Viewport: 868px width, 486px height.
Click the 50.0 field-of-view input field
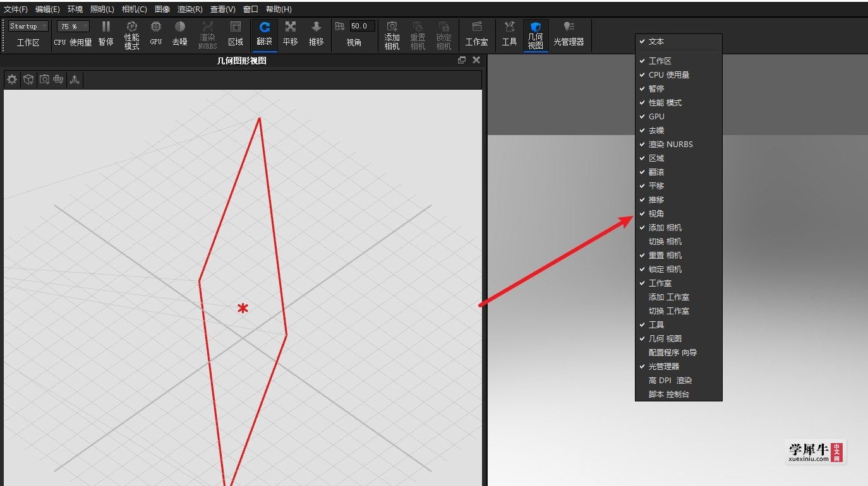363,26
